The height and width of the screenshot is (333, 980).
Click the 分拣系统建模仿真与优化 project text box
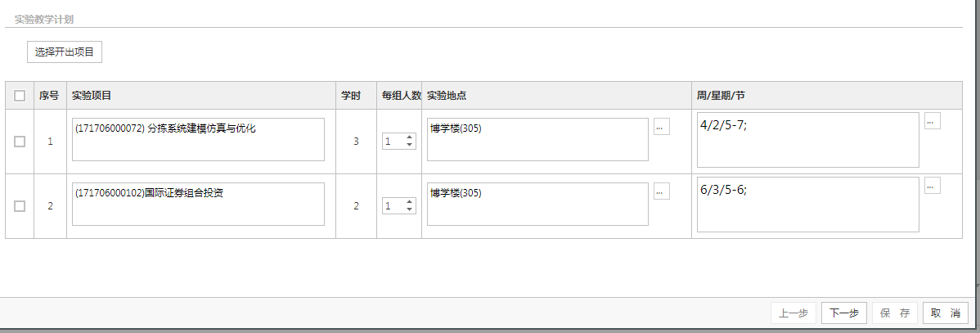tap(198, 140)
